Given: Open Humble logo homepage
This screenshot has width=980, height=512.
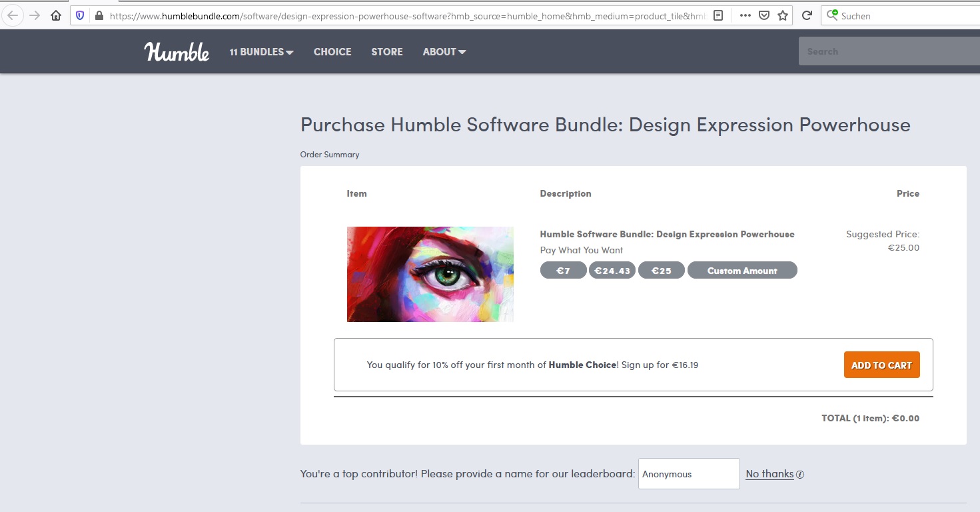Looking at the screenshot, I should 177,51.
